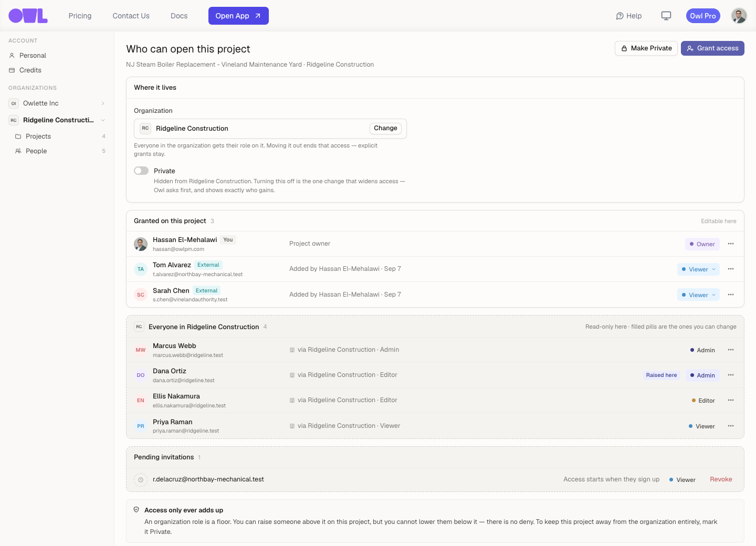Click Priya Raman's Viewer role label
This screenshot has width=756, height=546.
(x=702, y=426)
